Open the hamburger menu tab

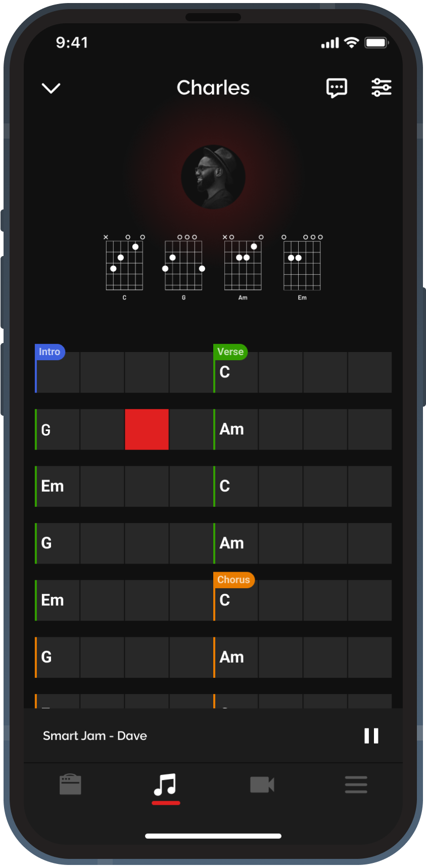pos(356,785)
